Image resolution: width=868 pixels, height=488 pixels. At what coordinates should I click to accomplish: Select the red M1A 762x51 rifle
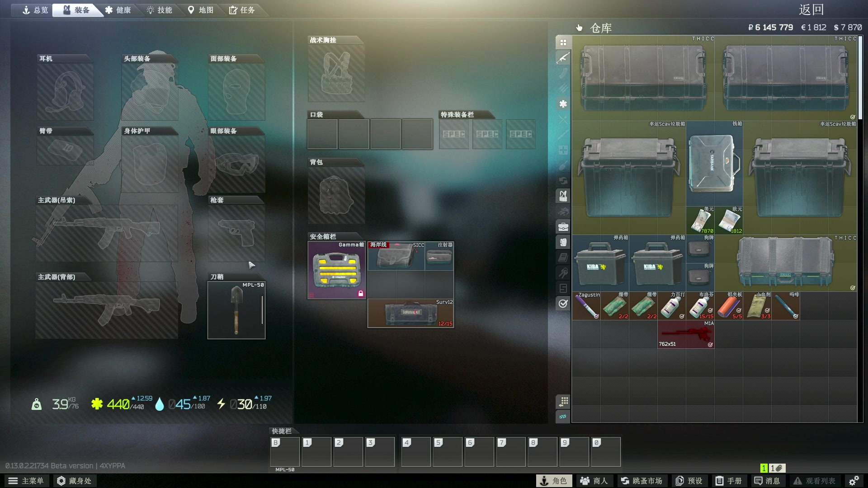tap(686, 334)
